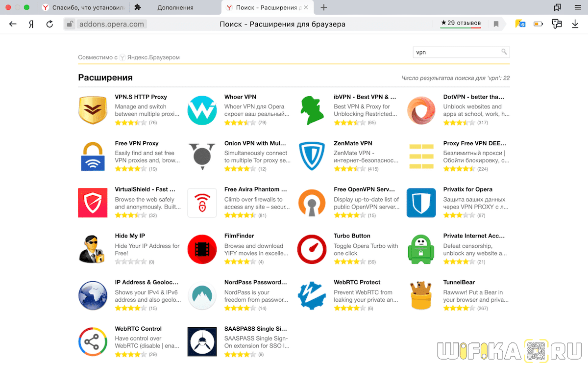
Task: Open the 29 отзывов rating button
Action: pos(461,23)
